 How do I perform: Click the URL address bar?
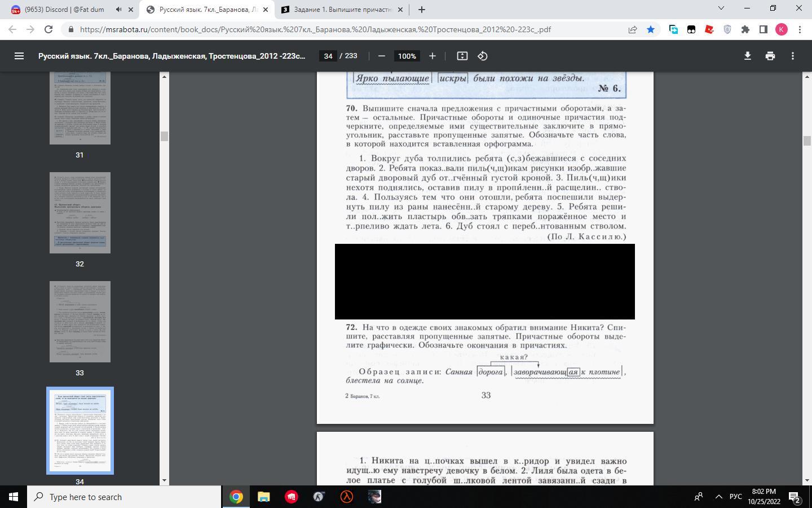350,29
